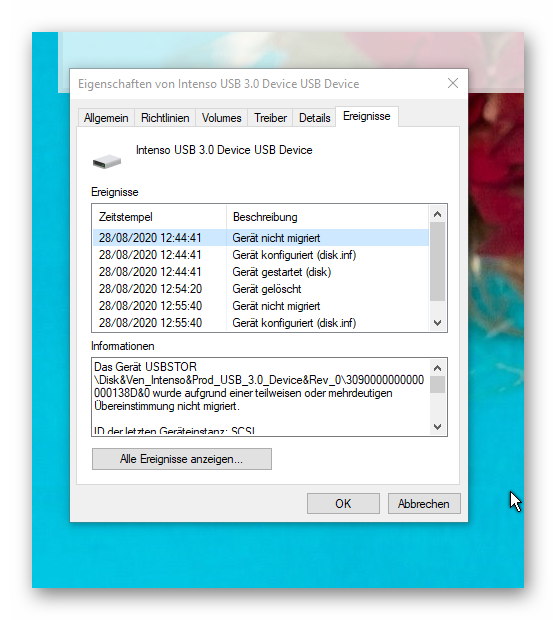Click the OK button
This screenshot has height=620, width=556.
tap(343, 503)
